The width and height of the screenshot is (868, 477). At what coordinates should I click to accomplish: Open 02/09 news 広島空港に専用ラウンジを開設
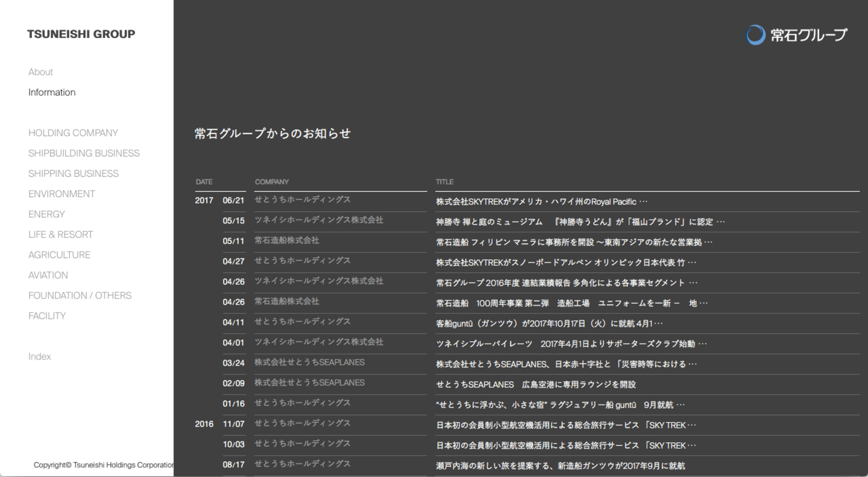pos(536,384)
